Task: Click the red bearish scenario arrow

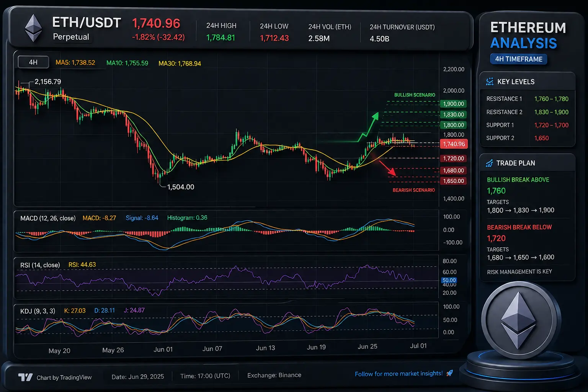Action: pyautogui.click(x=387, y=168)
